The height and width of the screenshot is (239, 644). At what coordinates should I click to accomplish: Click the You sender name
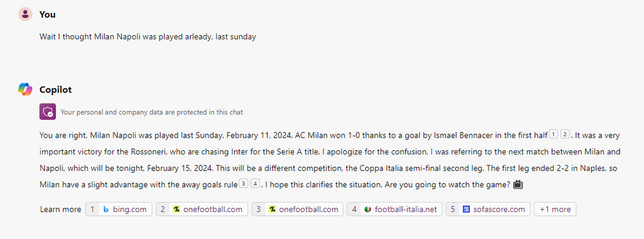(x=47, y=14)
